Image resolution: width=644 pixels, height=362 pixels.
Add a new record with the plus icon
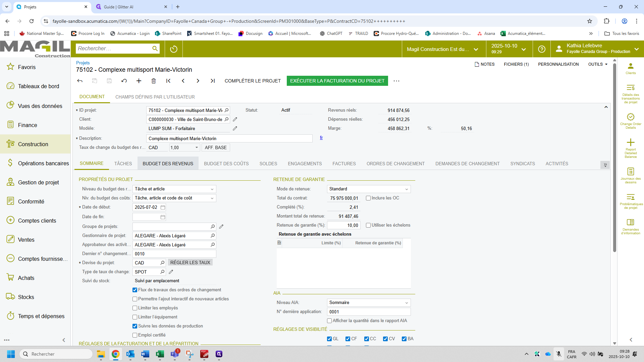[139, 81]
